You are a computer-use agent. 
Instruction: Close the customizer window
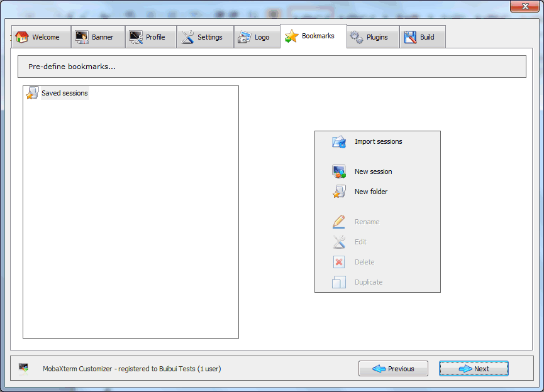525,6
